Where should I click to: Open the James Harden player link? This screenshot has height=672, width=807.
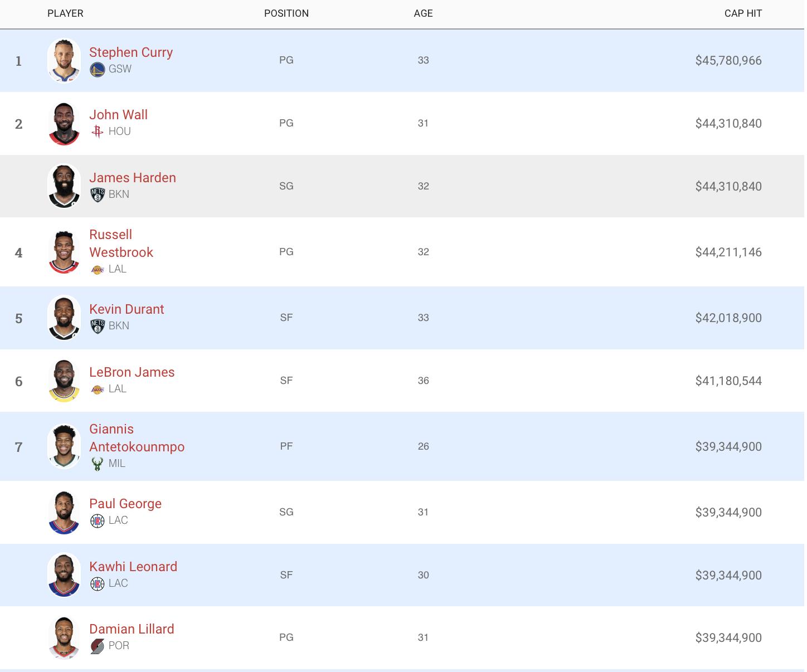point(132,178)
